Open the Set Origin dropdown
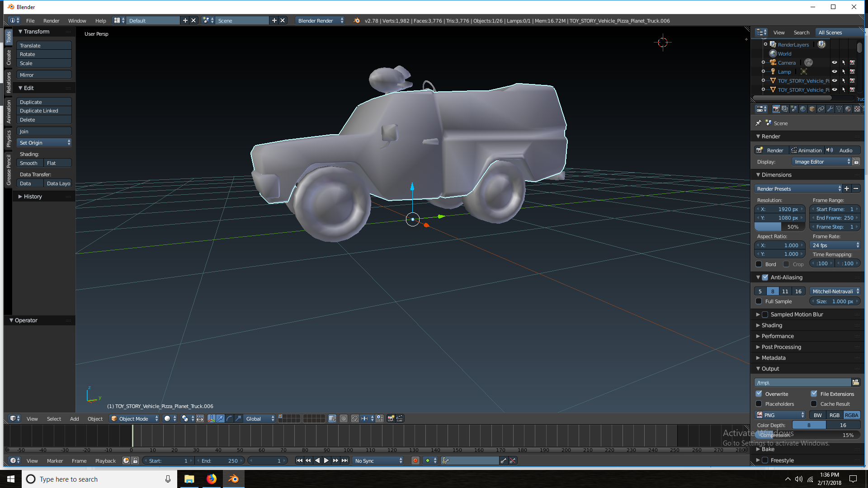The height and width of the screenshot is (488, 868). (44, 142)
